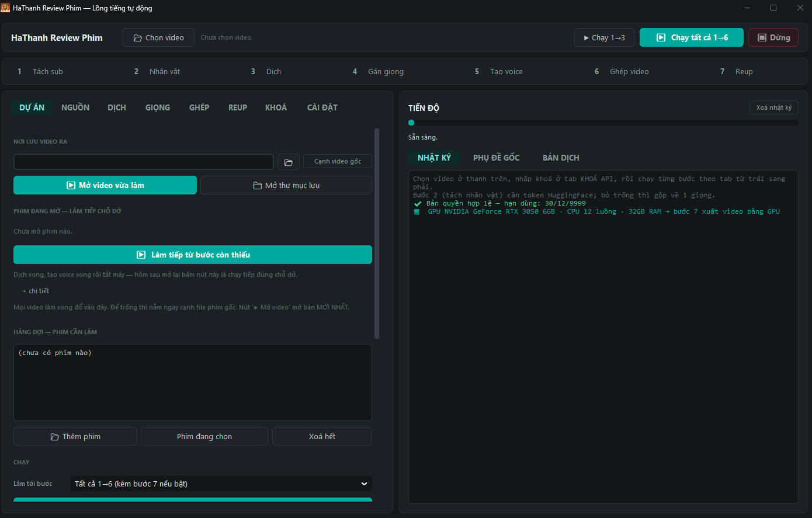Open file picker via Chọn video
The height and width of the screenshot is (518, 812).
[158, 37]
